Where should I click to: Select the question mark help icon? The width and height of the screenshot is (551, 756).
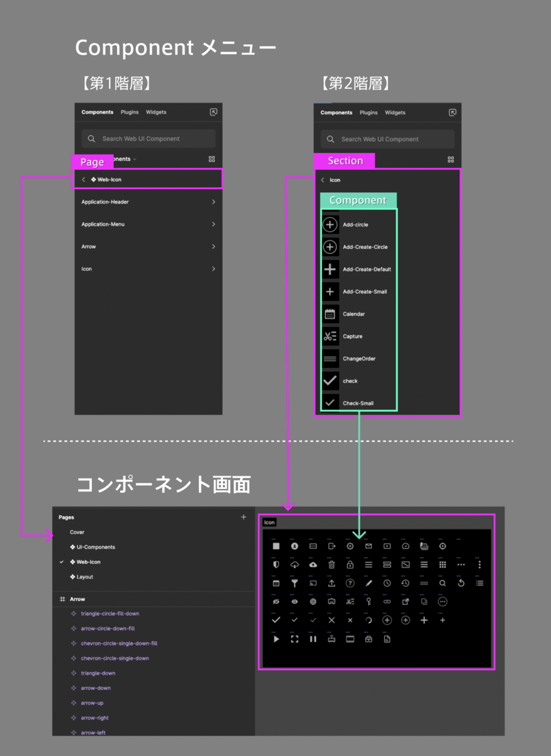[350, 583]
